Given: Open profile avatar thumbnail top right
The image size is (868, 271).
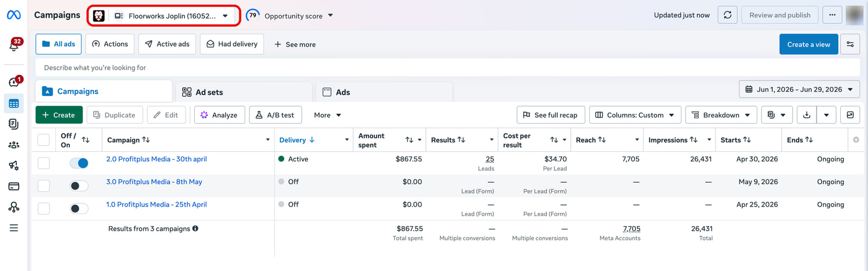Looking at the screenshot, I should pos(854,15).
